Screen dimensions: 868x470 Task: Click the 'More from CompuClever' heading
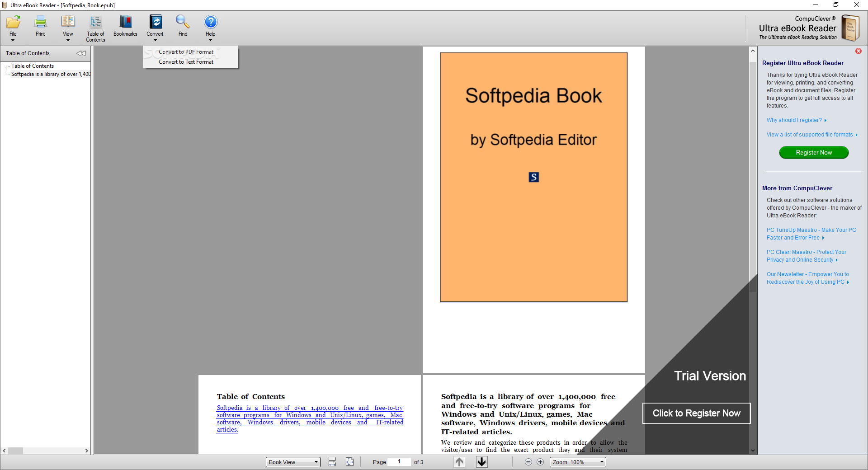click(797, 188)
